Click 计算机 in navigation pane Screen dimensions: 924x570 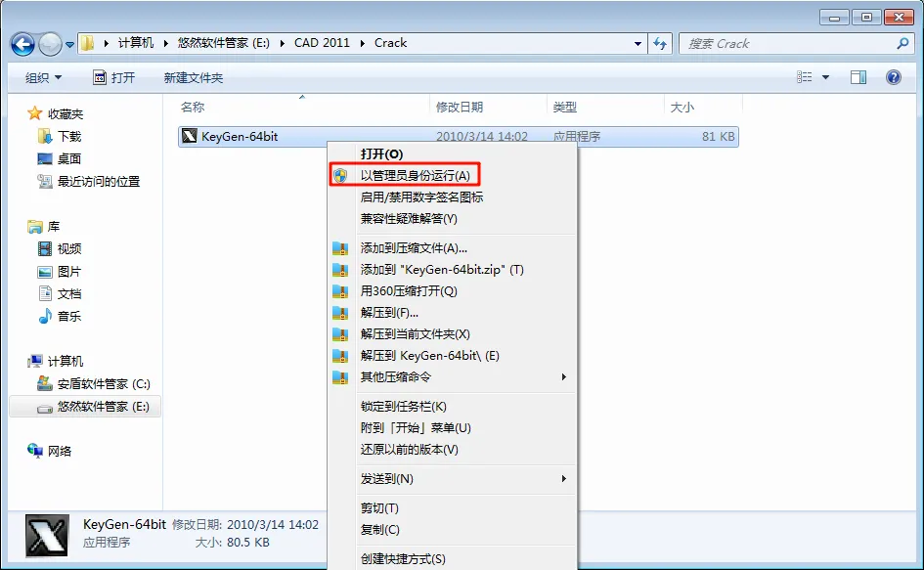[x=66, y=361]
